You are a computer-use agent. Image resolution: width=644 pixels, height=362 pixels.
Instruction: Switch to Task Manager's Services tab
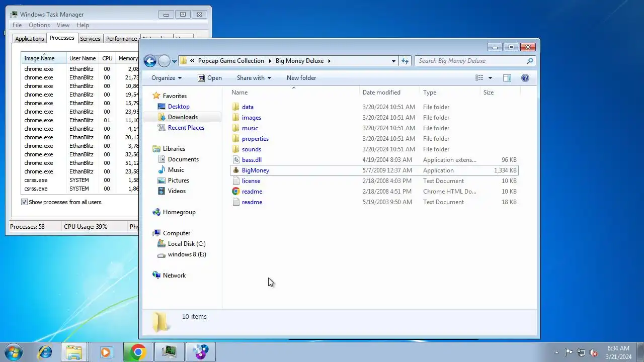click(90, 39)
